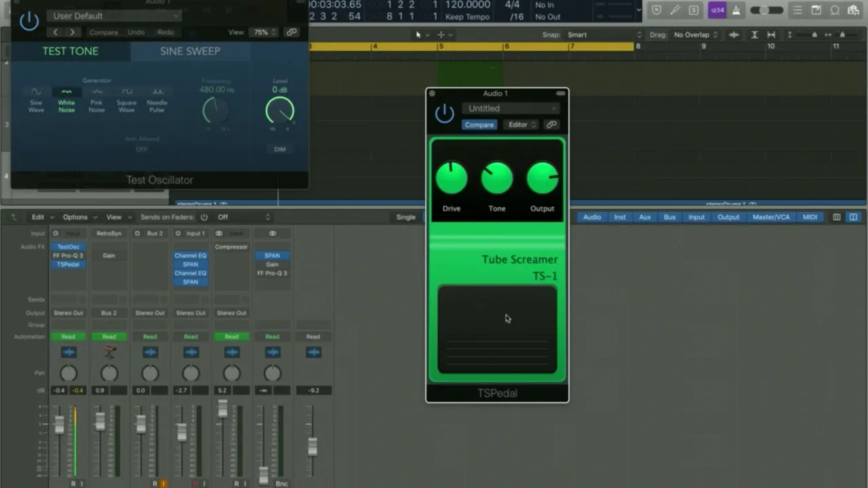
Task: Open pointer tool selection dropdown
Action: [420, 35]
